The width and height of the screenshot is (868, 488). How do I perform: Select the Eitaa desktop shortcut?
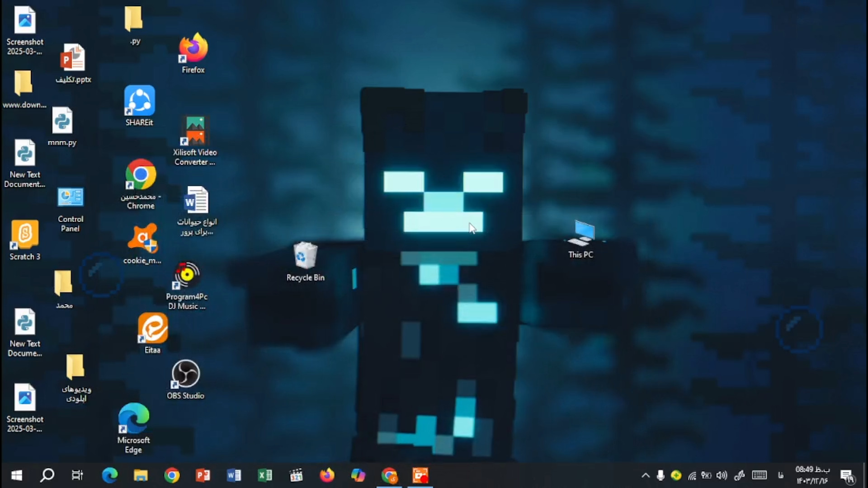152,333
